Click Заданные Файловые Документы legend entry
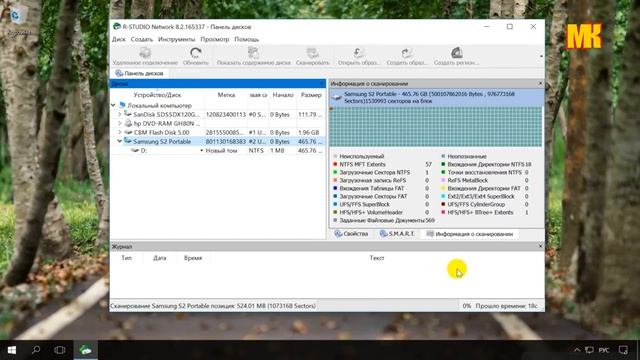 click(x=382, y=220)
